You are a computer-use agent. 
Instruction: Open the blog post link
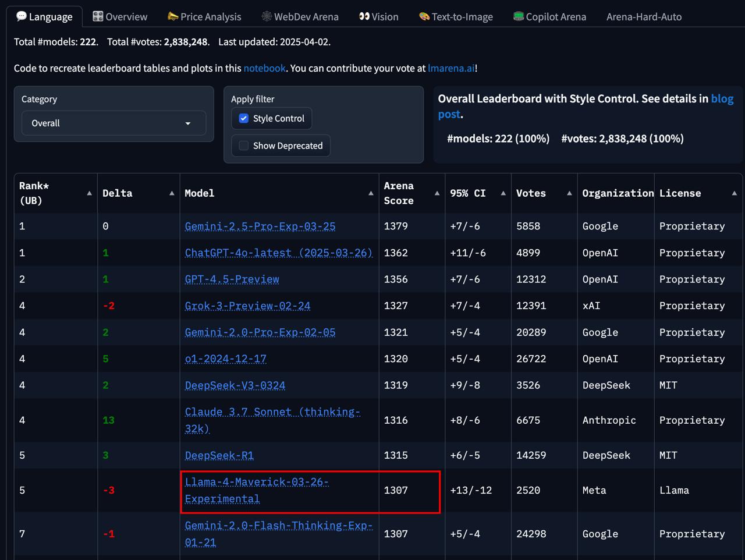[586, 107]
